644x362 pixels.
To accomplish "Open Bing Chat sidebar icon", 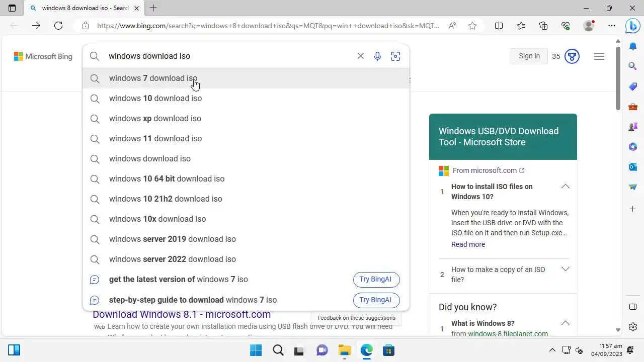I will (x=633, y=26).
